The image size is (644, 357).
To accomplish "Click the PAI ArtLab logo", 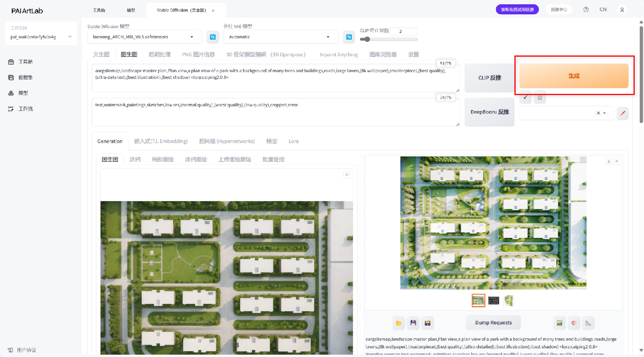I will coord(27,11).
